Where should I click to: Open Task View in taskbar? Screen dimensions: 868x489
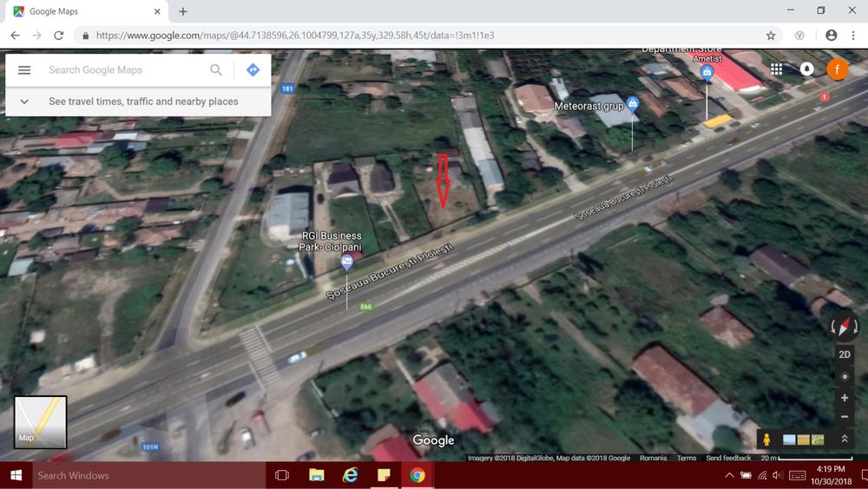click(282, 475)
